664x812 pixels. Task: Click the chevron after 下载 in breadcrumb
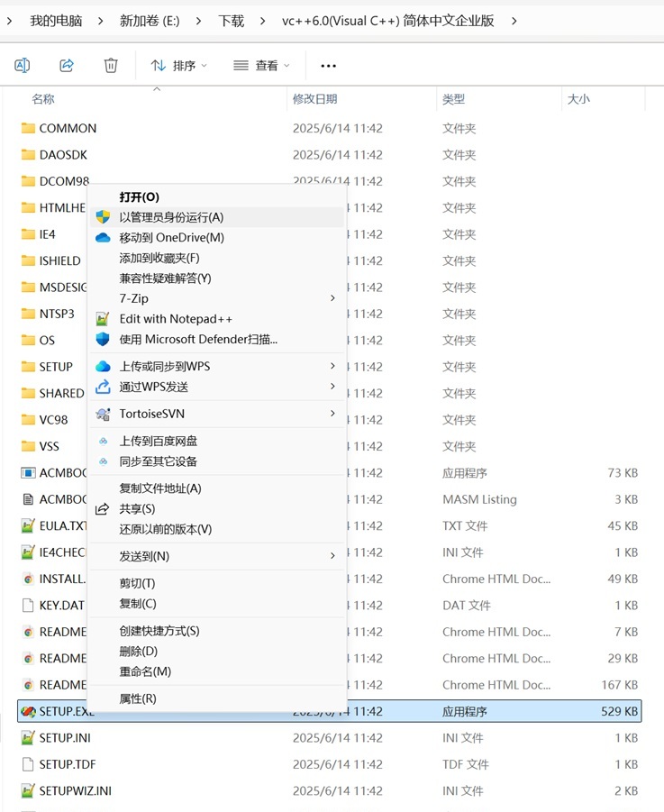[263, 22]
